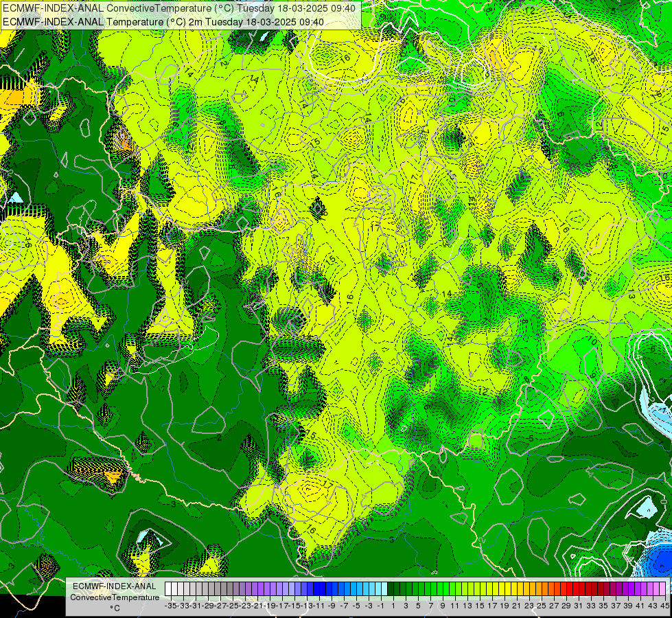Click the -35 value on the legend scale
The width and height of the screenshot is (672, 618).
pyautogui.click(x=170, y=606)
